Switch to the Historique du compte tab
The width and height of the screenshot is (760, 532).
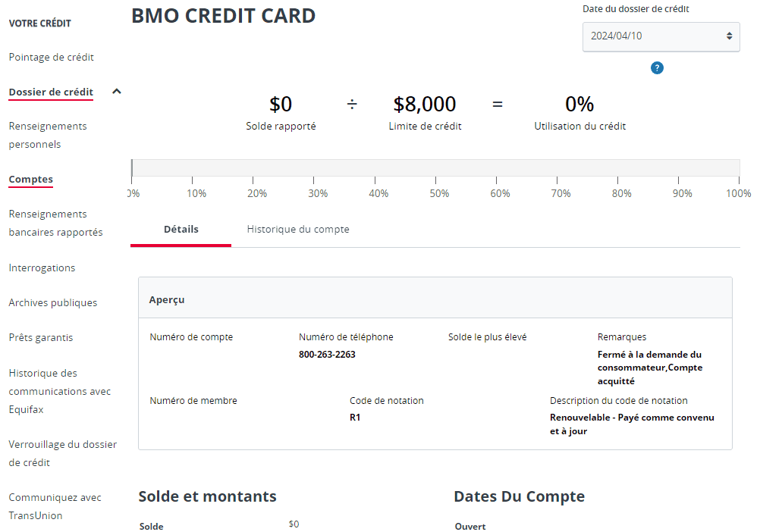[x=297, y=228]
